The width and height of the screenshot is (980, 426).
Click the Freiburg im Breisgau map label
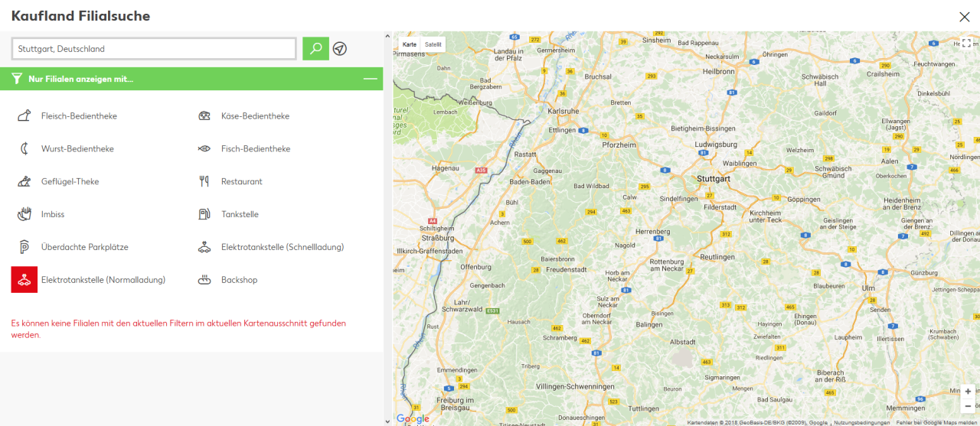456,405
